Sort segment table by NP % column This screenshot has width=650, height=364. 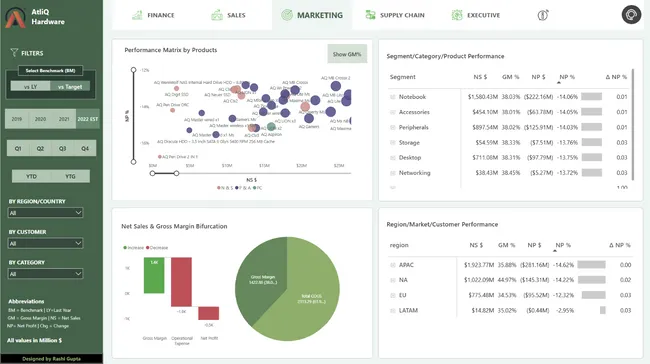[x=567, y=77]
